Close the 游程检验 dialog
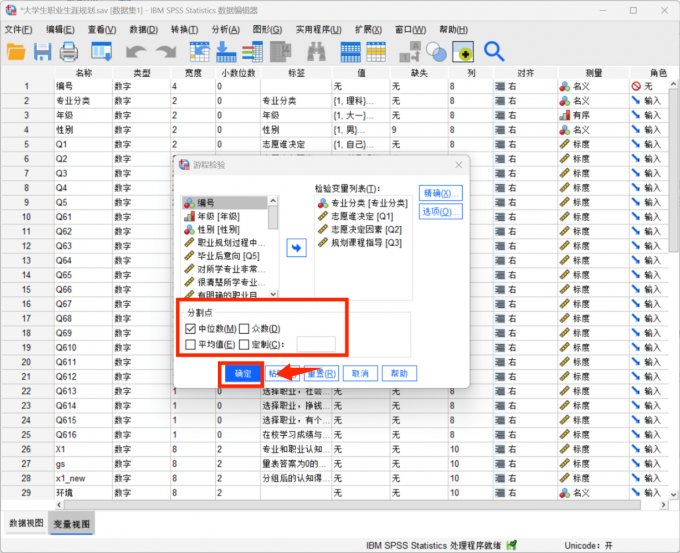 click(458, 165)
